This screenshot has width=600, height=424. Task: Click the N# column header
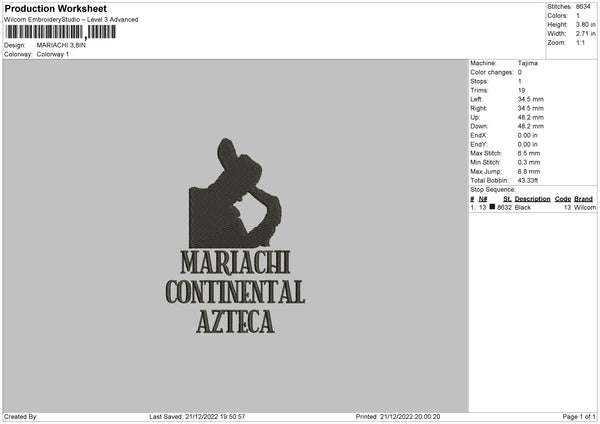[483, 199]
